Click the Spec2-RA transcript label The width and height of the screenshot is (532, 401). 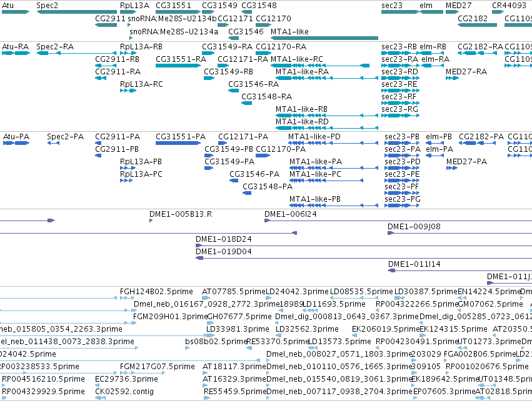point(55,46)
